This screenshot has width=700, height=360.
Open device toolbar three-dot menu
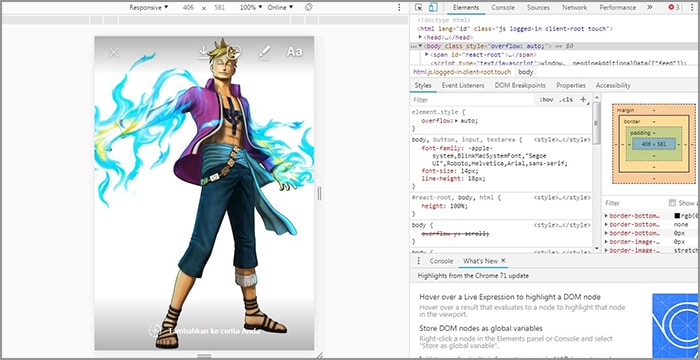(x=399, y=8)
